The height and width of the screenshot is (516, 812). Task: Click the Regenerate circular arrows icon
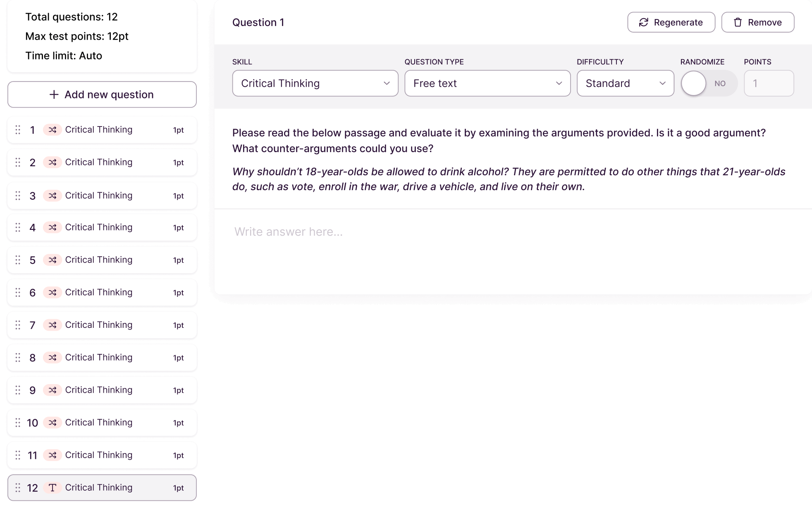tap(644, 22)
